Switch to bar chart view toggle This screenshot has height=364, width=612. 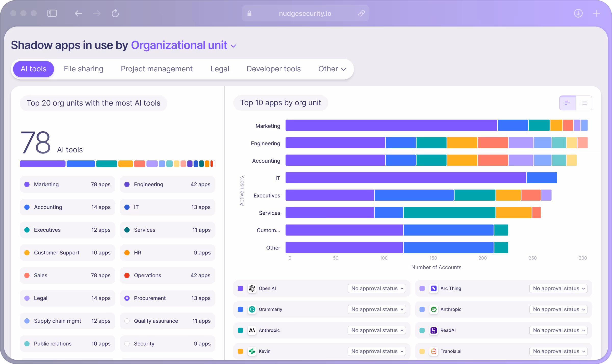[567, 103]
